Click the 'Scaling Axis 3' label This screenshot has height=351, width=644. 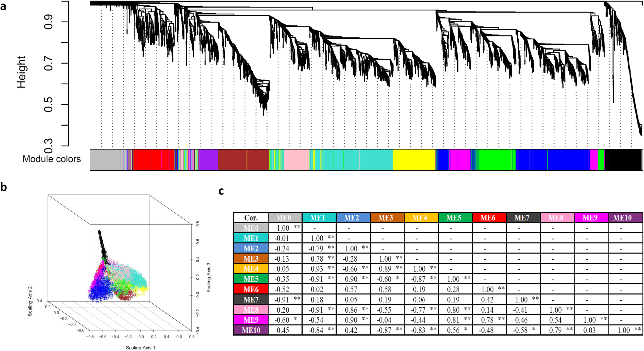(209, 278)
